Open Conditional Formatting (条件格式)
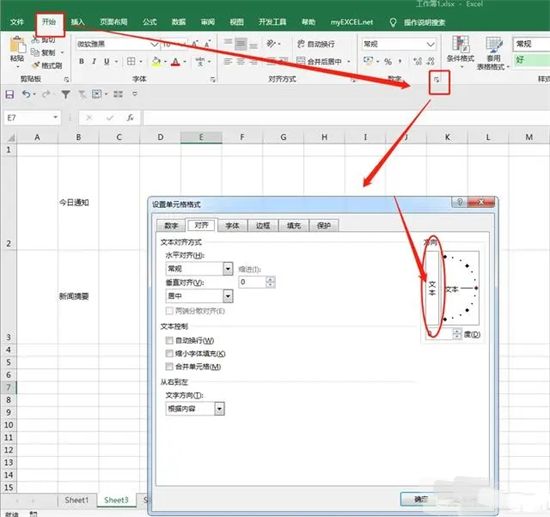This screenshot has width=550, height=517. (460, 53)
